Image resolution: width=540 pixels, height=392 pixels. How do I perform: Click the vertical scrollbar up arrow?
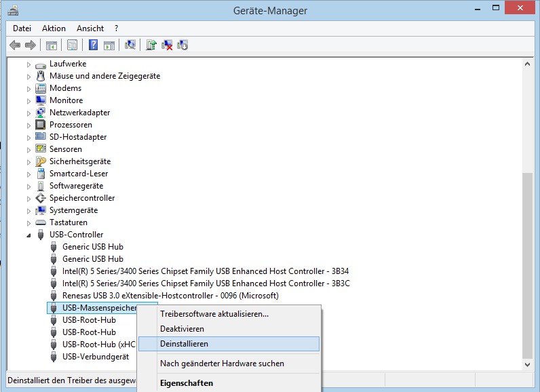pyautogui.click(x=528, y=63)
